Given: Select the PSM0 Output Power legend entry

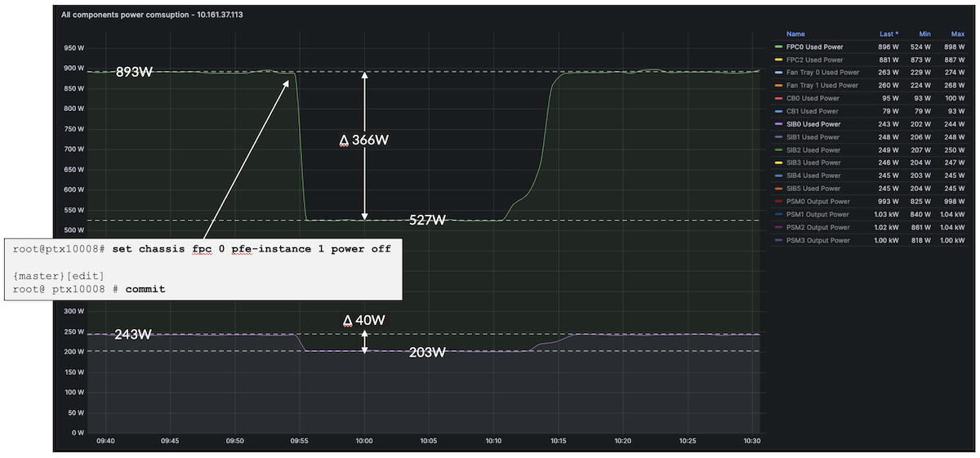Looking at the screenshot, I should [817, 202].
